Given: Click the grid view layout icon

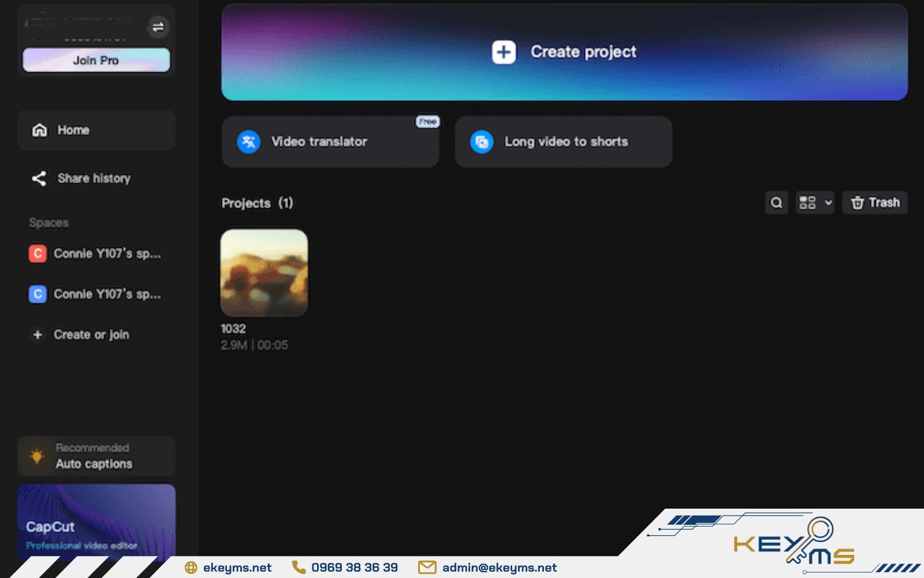Looking at the screenshot, I should (807, 203).
